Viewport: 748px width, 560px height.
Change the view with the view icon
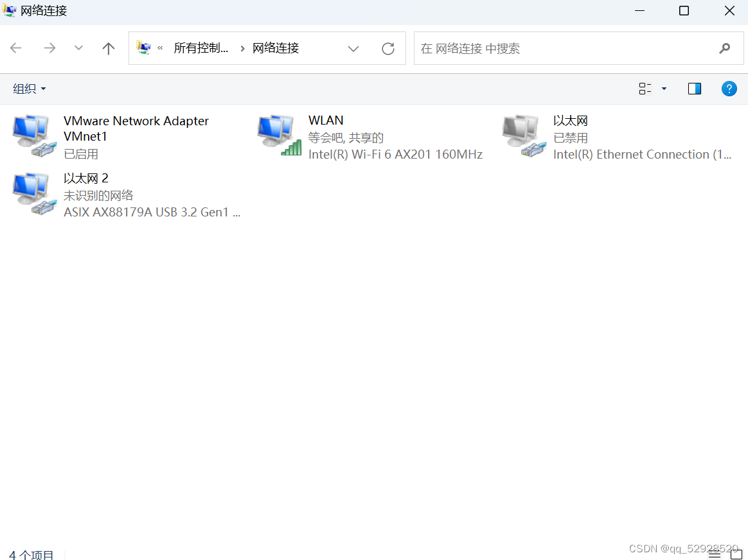click(x=645, y=89)
